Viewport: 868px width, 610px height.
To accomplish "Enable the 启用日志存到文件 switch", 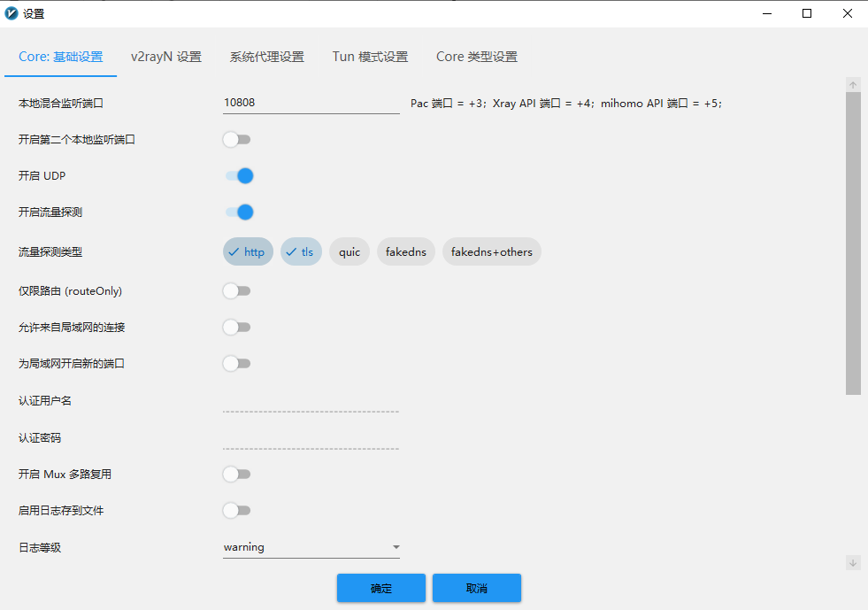I will click(x=237, y=510).
